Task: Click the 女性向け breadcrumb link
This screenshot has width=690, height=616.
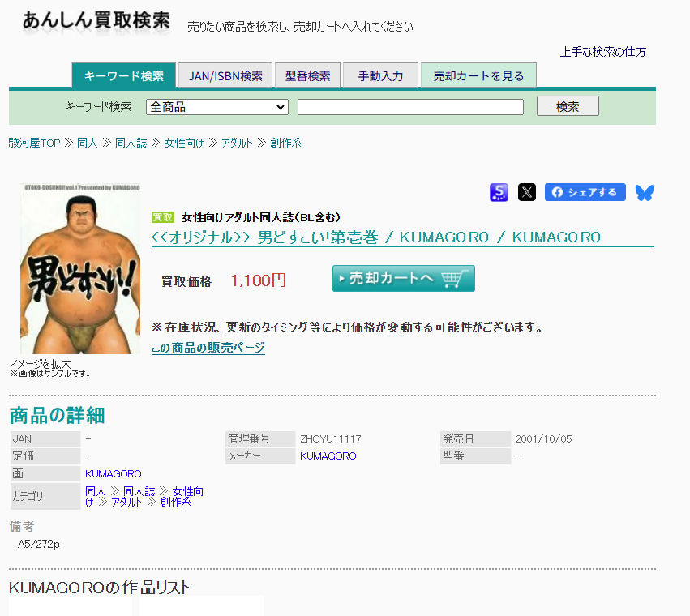Action: [x=183, y=143]
